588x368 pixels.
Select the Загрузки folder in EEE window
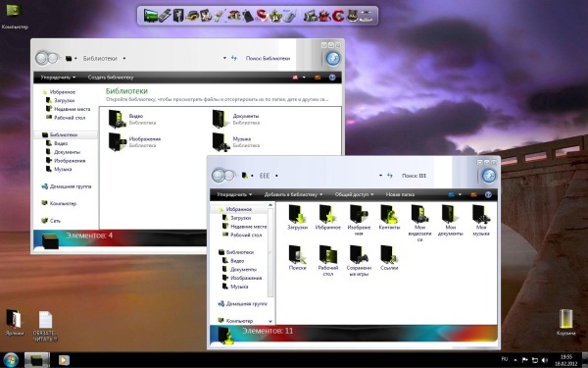[x=297, y=217]
